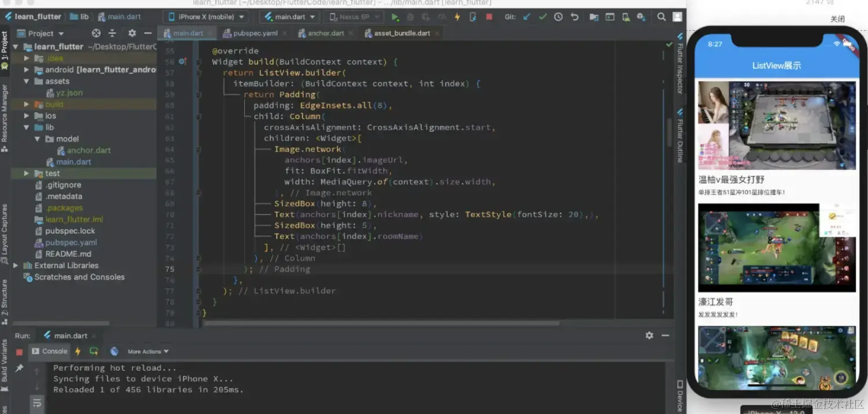Update project via Git blue arrow icon
Viewport: 868px width, 414px height.
527,17
